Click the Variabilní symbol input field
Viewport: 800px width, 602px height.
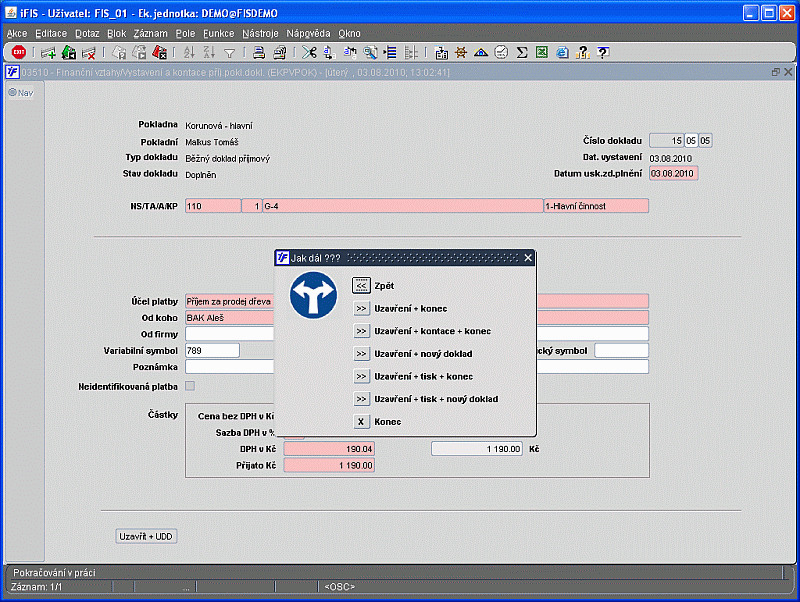click(x=212, y=350)
